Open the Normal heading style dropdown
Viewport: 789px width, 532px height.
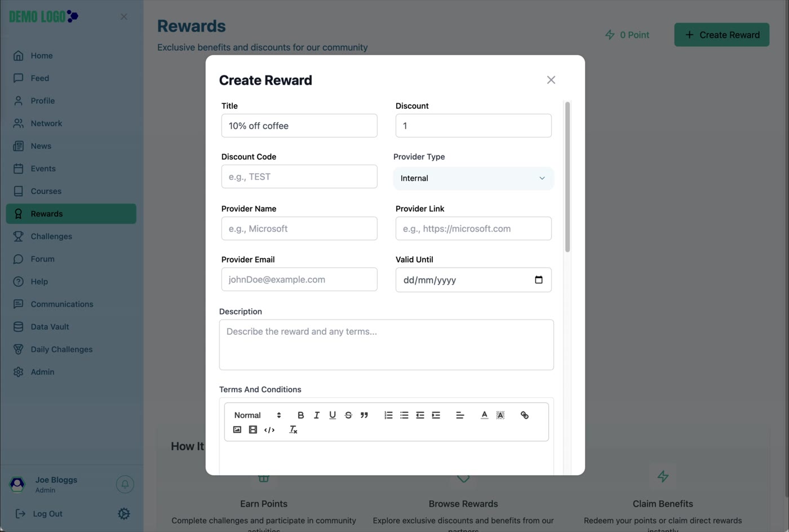[x=258, y=415]
